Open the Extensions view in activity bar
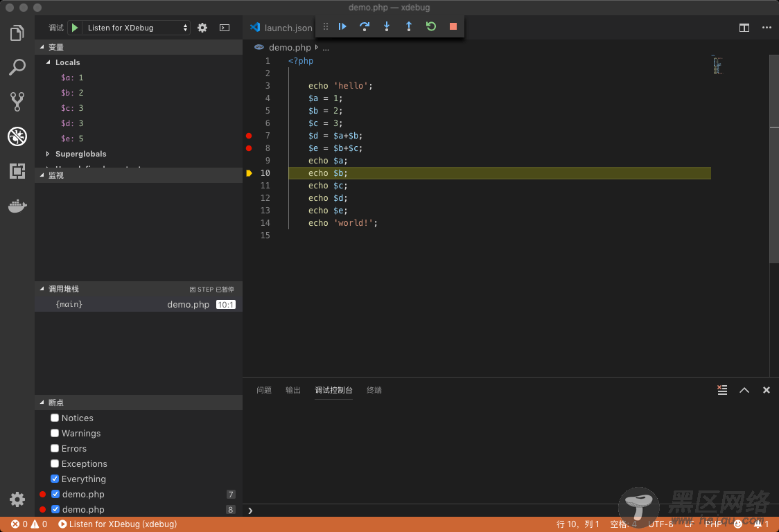Viewport: 779px width, 532px height. (x=17, y=171)
